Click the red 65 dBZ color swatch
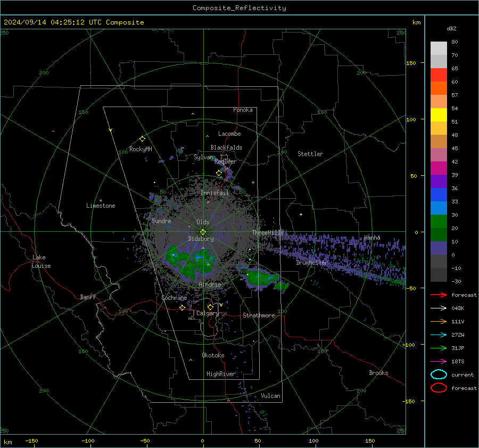The image size is (479, 448). [439, 75]
